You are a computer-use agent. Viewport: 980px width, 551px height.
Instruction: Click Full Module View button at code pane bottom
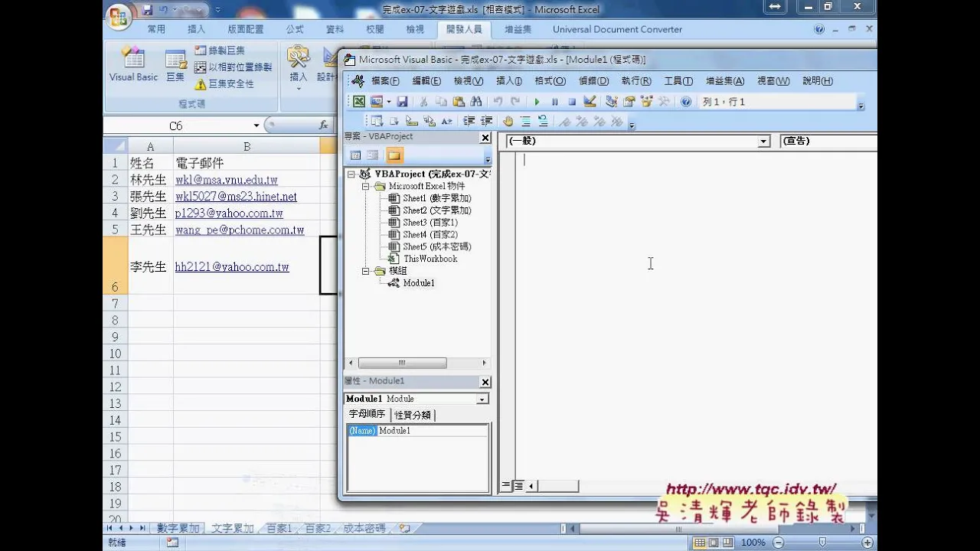pos(518,485)
